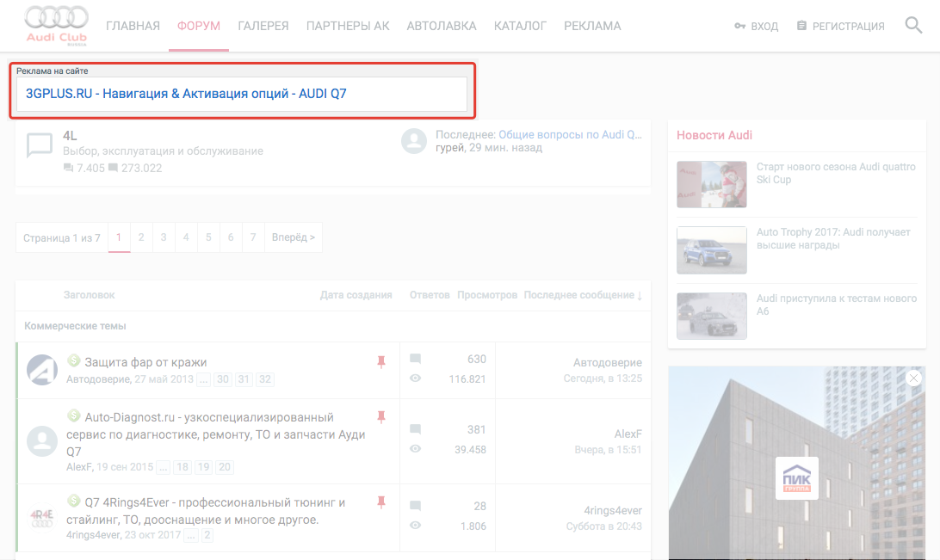Click the 4L forum speech bubble icon
940x560 pixels.
pos(40,145)
